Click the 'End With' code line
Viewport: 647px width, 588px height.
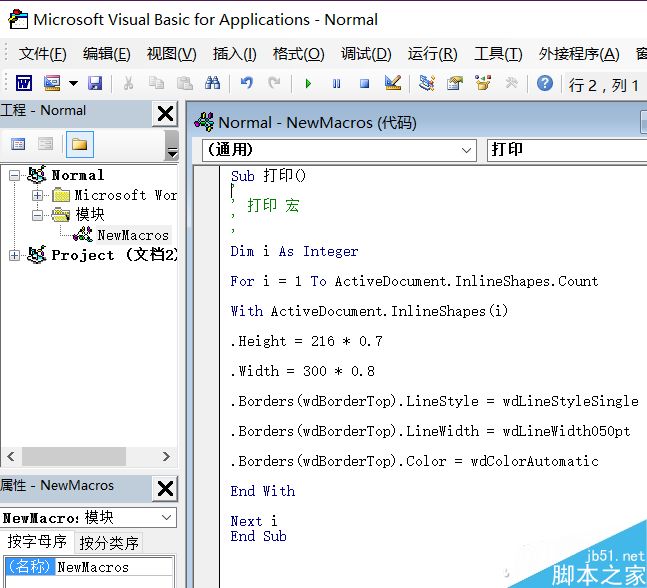point(262,491)
